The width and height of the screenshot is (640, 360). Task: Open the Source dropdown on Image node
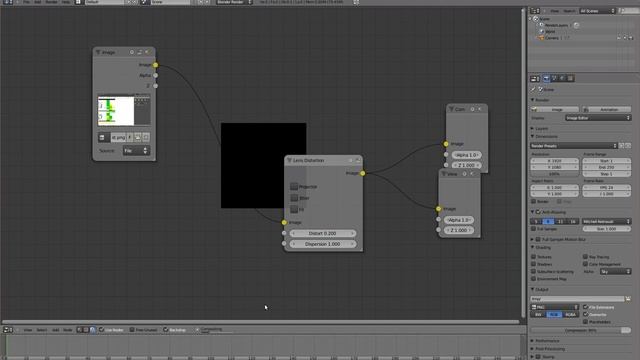point(136,151)
